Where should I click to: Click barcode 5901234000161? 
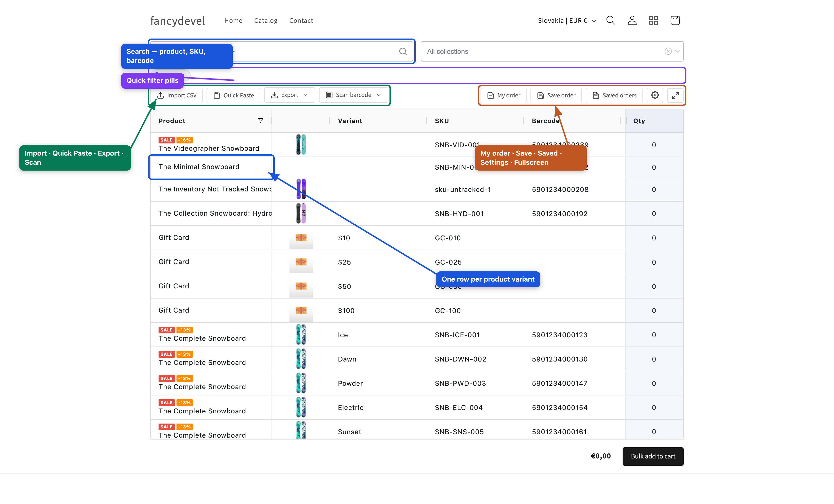559,432
